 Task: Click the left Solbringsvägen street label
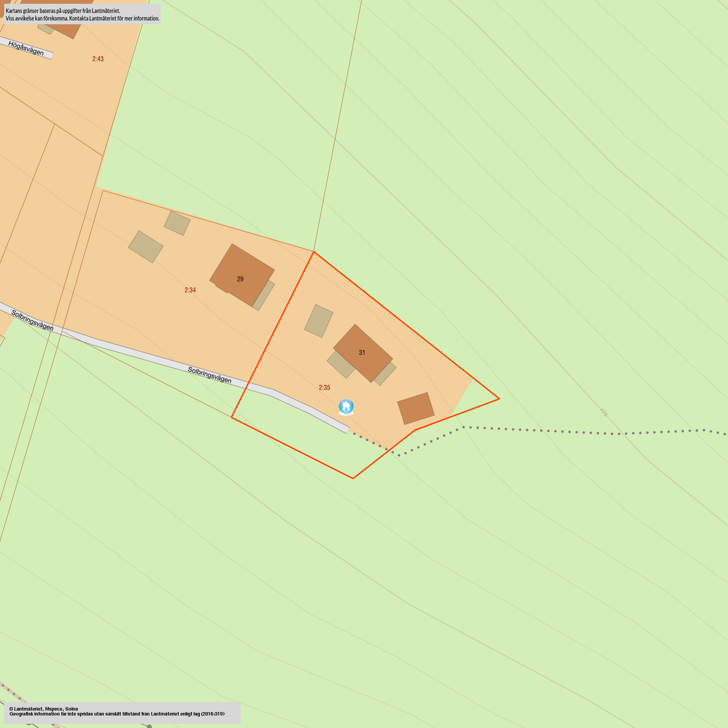coord(32,320)
